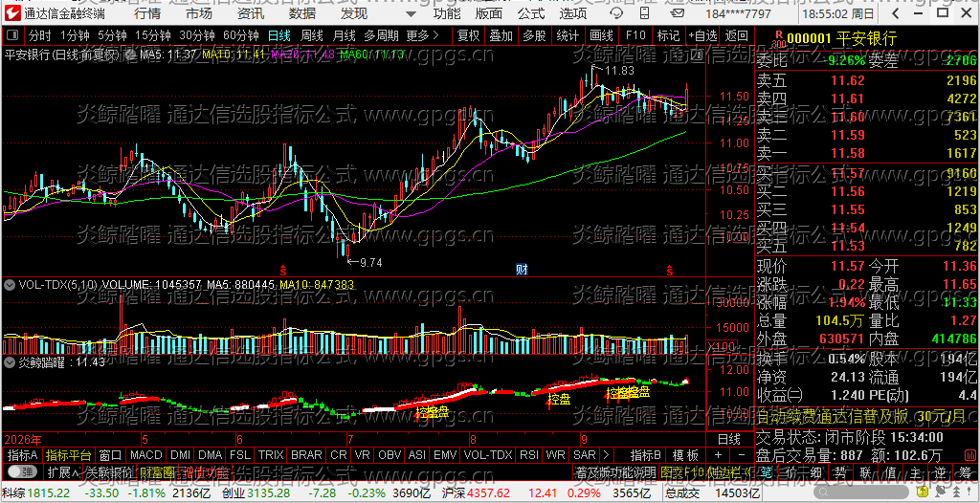Collapse the 炎鲸踏曜 indicator panel chevron
Screen dimensions: 980x503
tap(10, 361)
